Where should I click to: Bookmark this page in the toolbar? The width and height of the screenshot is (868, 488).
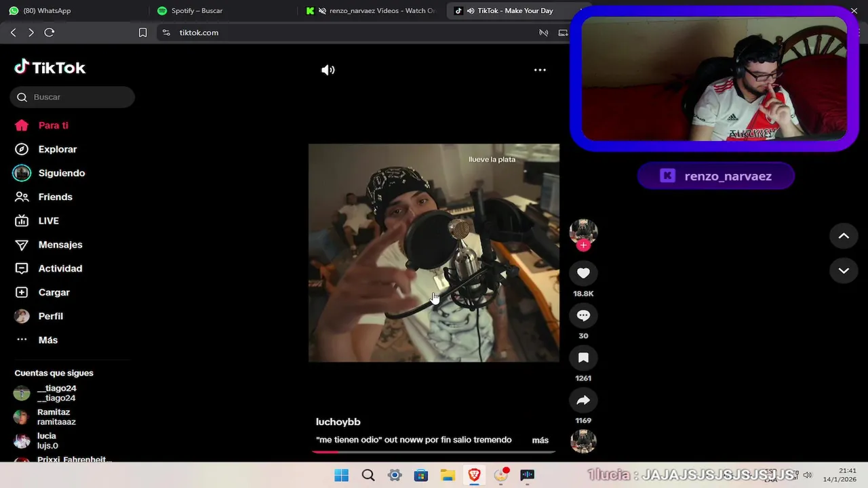click(142, 33)
